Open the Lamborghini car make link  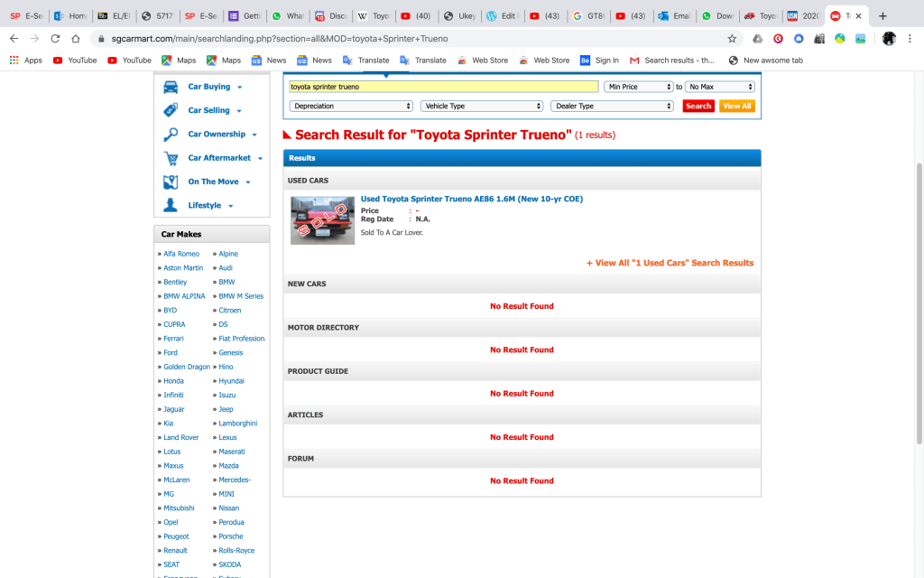pos(237,423)
